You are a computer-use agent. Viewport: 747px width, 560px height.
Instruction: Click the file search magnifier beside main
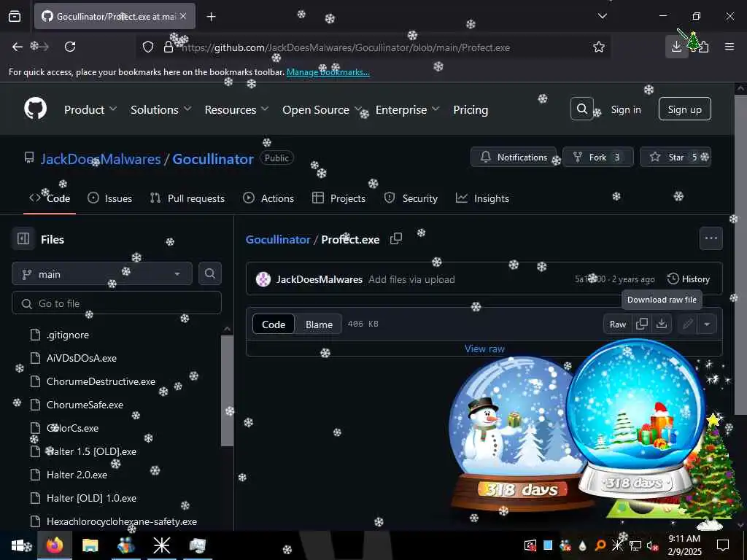click(x=209, y=273)
